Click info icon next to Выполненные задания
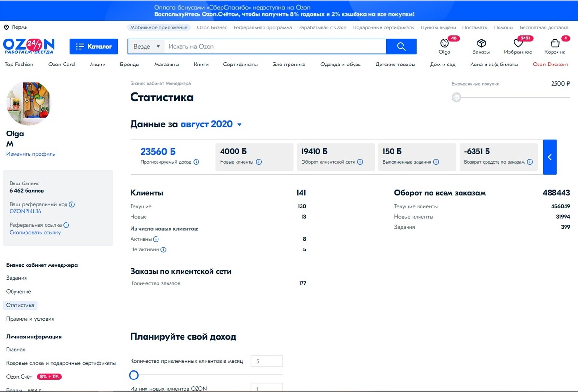This screenshot has height=392, width=578. click(436, 162)
